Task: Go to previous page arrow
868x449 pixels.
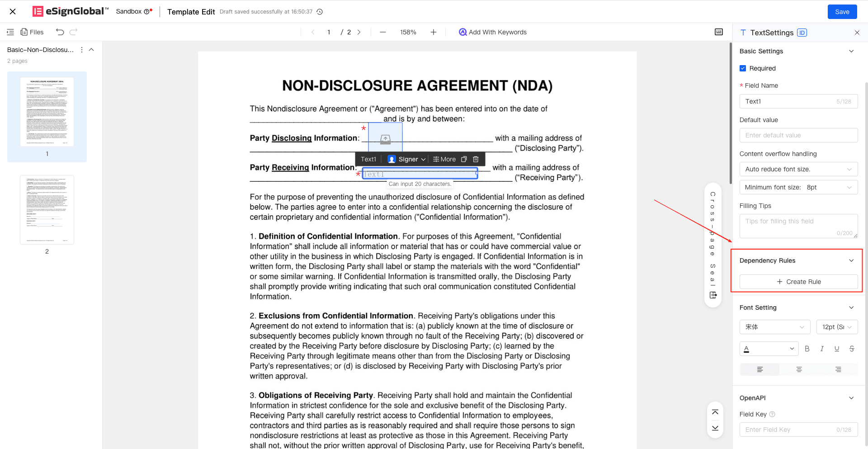Action: coord(313,32)
